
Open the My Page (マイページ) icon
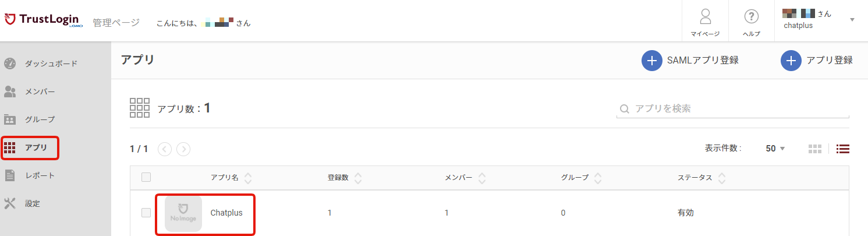(x=705, y=16)
